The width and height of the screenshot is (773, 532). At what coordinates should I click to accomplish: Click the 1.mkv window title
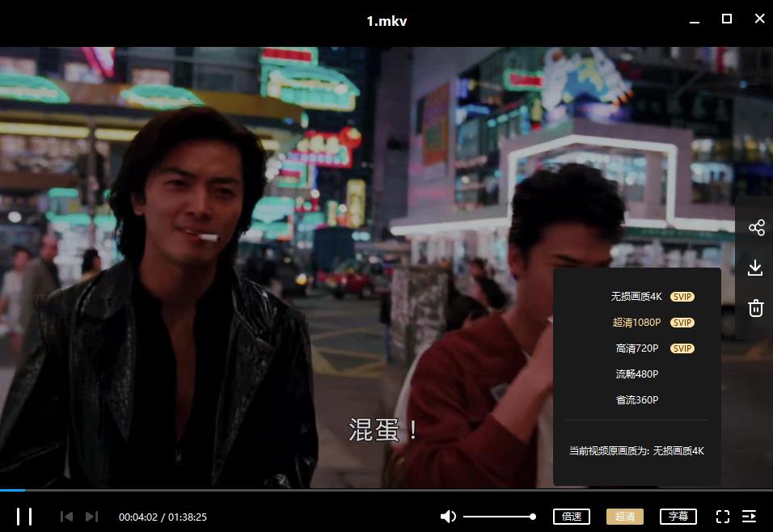click(386, 21)
